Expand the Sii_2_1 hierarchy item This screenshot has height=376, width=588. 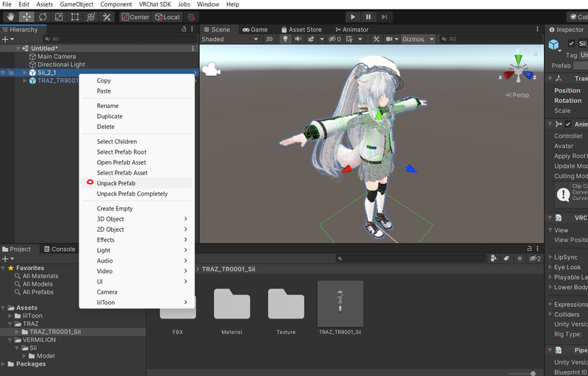click(x=25, y=72)
